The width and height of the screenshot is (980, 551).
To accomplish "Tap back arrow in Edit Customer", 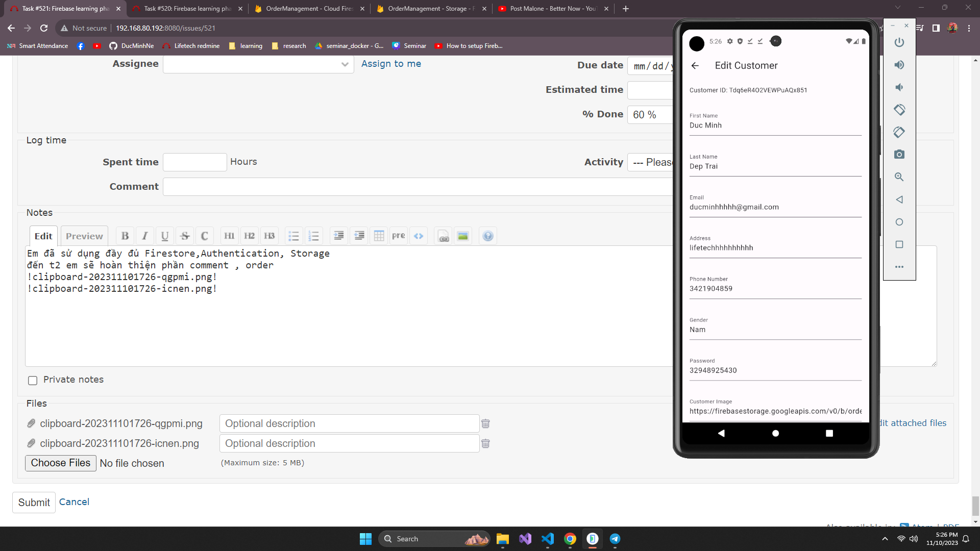I will [x=695, y=65].
